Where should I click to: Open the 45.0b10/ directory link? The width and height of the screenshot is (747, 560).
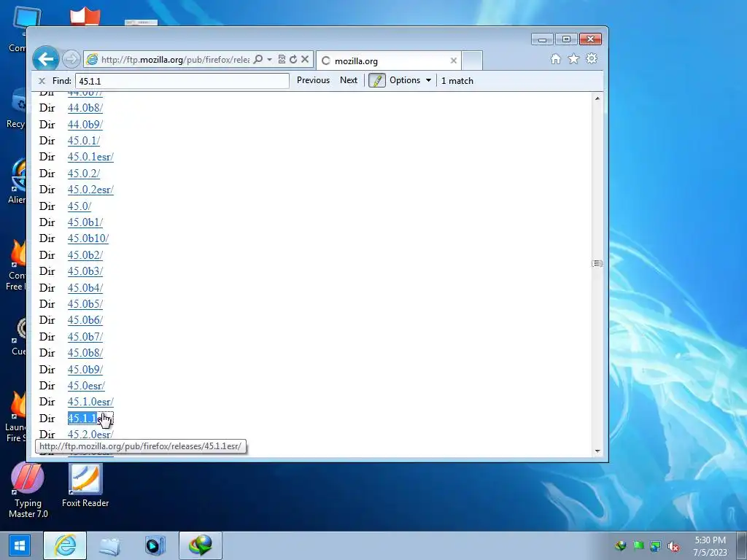coord(88,238)
